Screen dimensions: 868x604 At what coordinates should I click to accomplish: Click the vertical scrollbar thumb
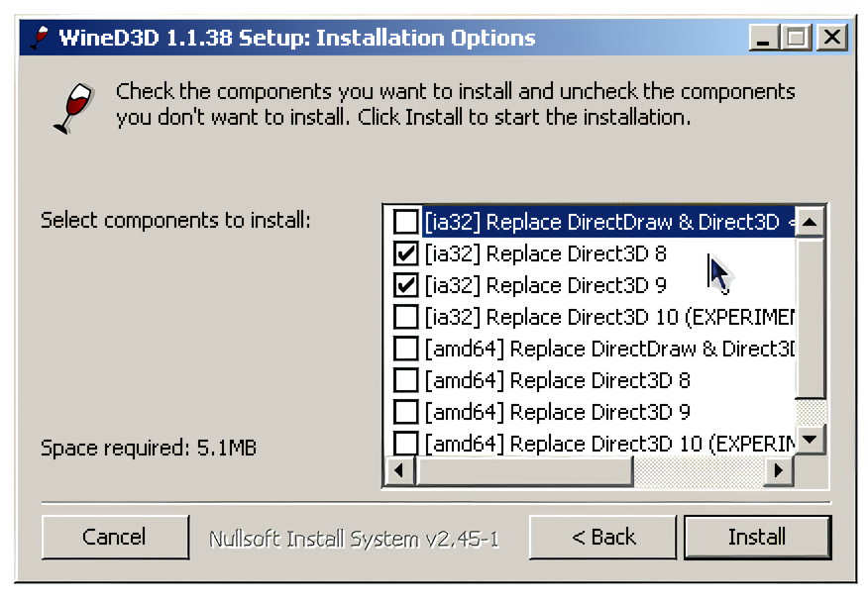(811, 317)
